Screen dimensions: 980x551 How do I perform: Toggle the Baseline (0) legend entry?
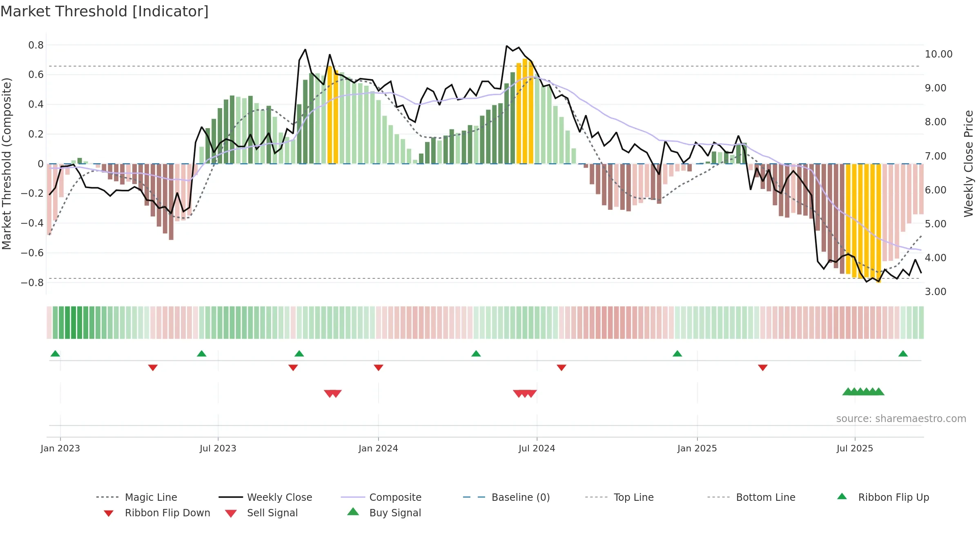click(x=506, y=497)
